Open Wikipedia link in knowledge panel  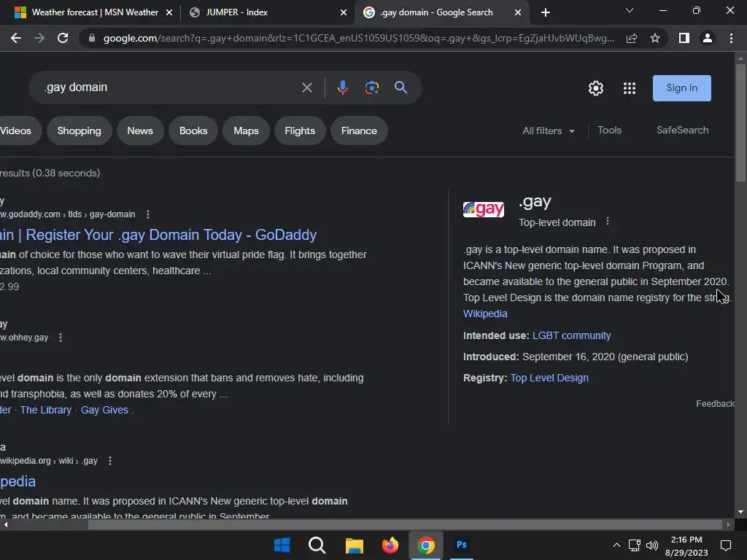(485, 314)
